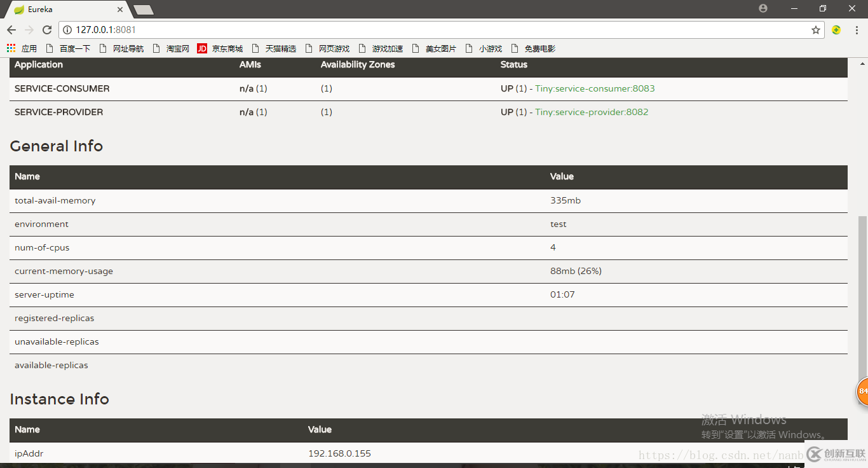Bookmark this page with the star icon

click(x=816, y=30)
